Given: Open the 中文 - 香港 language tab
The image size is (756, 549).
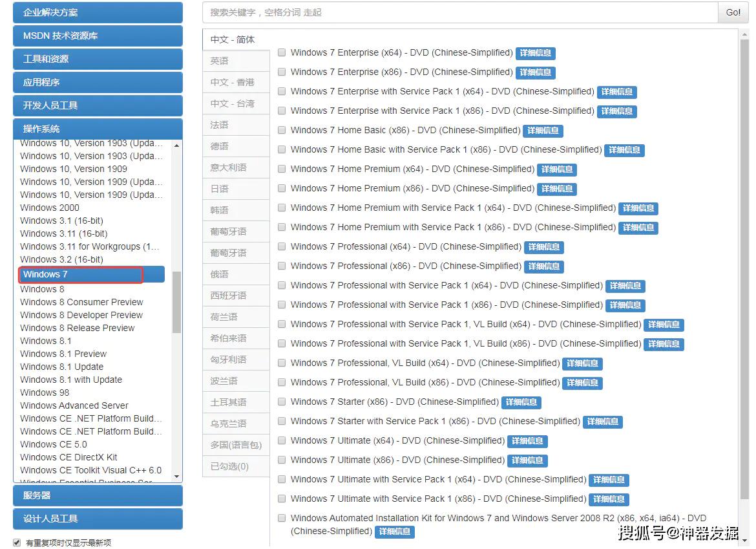Looking at the screenshot, I should pos(236,82).
